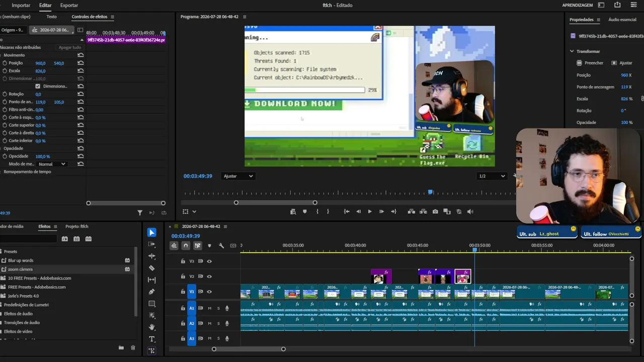This screenshot has height=362, width=644.
Task: Add a marker in the timeline header
Action: tap(209, 245)
